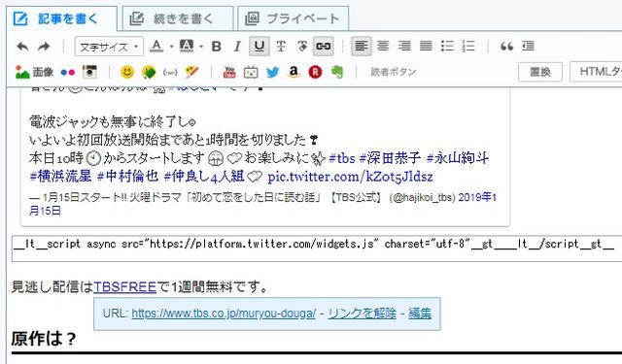Viewport: 622px width, 364px height.
Task: Toggle strikethrough formatting
Action: point(281,47)
